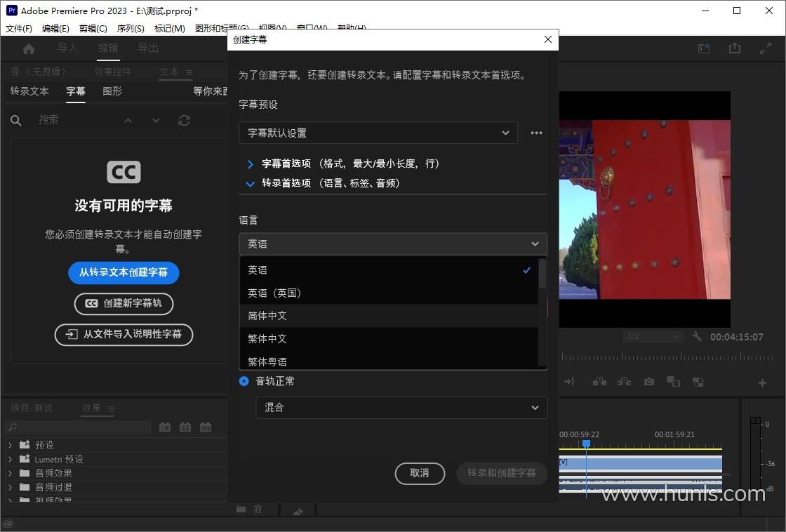Open the 剪辑(C) menu
786x532 pixels.
click(x=93, y=28)
